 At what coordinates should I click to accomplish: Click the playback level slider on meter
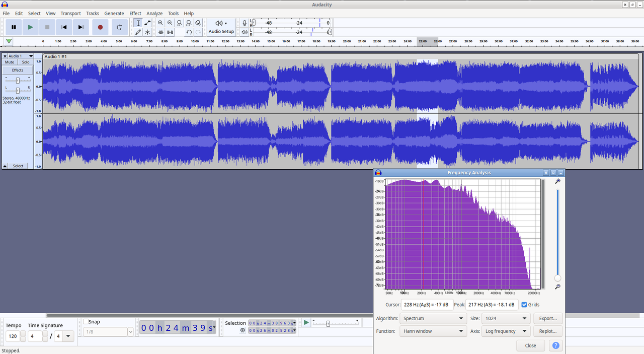pos(329,32)
